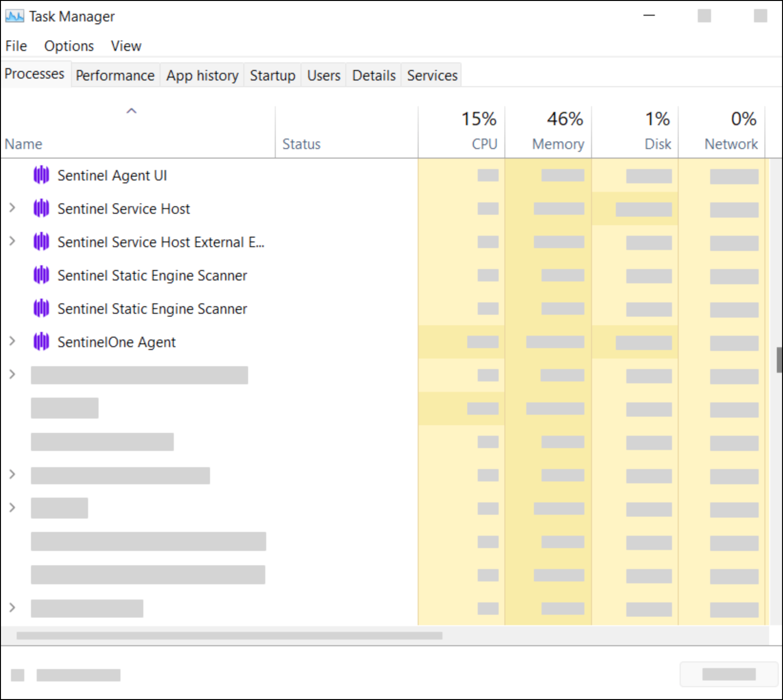
Task: Expand the SentinelOne Agent process group
Action: 12,341
